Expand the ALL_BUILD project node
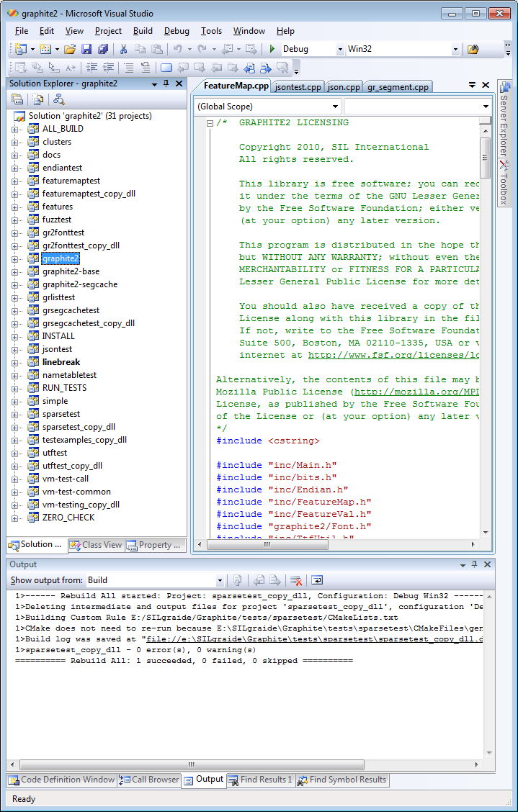The width and height of the screenshot is (518, 812). pos(15,130)
